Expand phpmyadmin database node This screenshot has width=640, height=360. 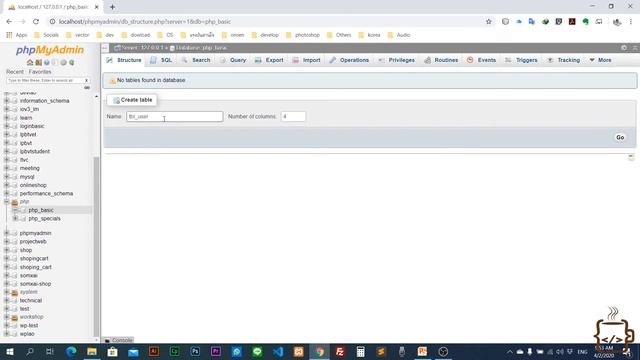(x=7, y=233)
